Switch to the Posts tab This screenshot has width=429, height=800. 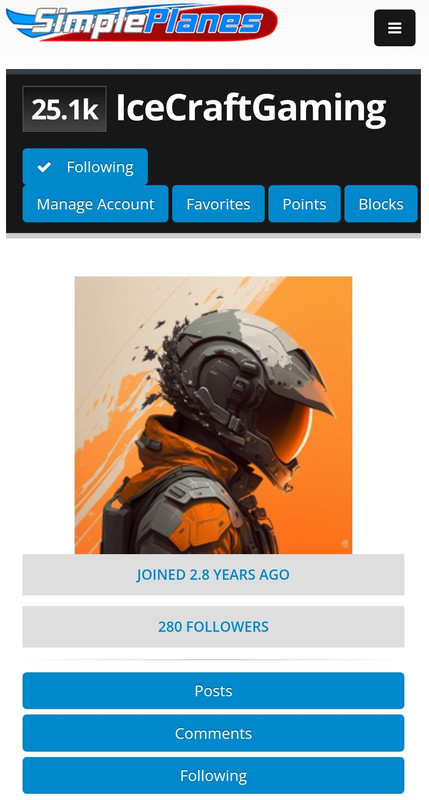tap(213, 691)
